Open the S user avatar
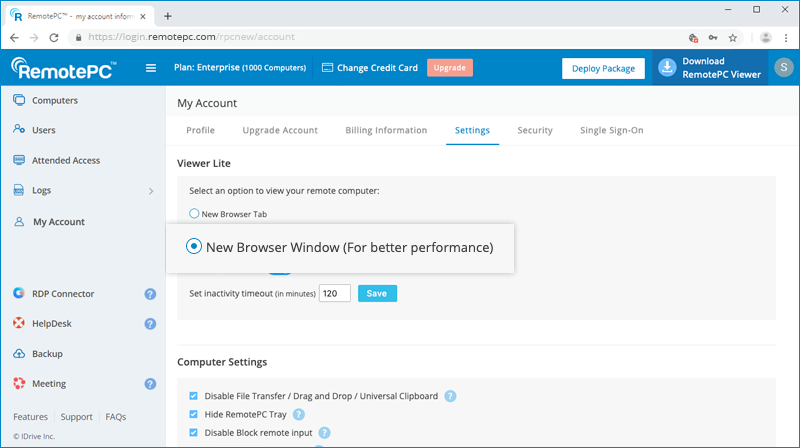The height and width of the screenshot is (448, 800). (784, 67)
